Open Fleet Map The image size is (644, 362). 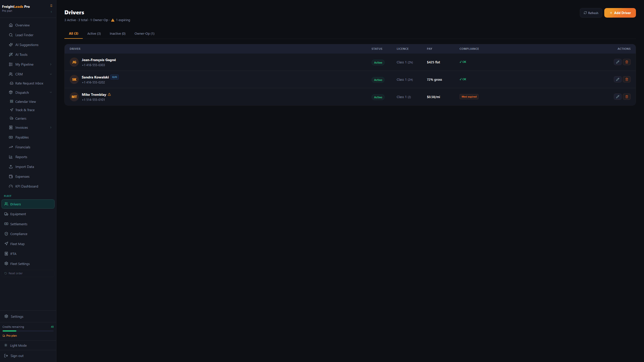coord(28,244)
